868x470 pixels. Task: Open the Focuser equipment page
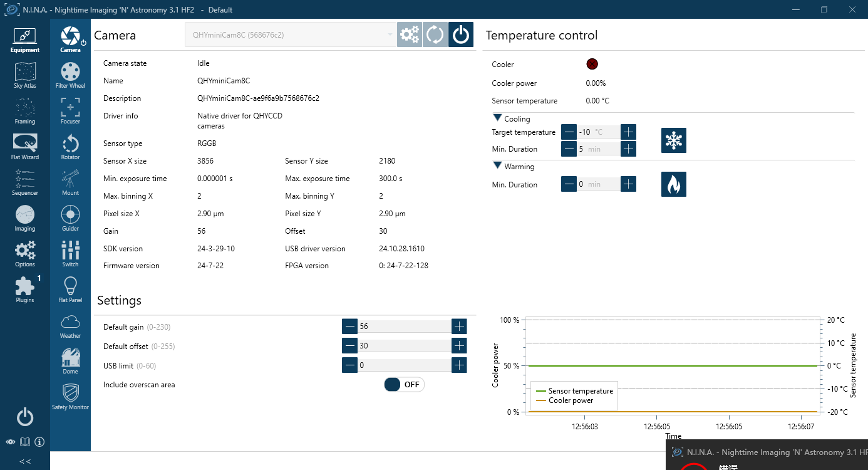pyautogui.click(x=70, y=111)
